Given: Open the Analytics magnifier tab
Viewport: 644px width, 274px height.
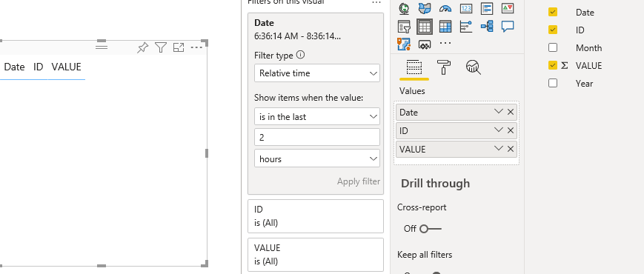Looking at the screenshot, I should (474, 67).
